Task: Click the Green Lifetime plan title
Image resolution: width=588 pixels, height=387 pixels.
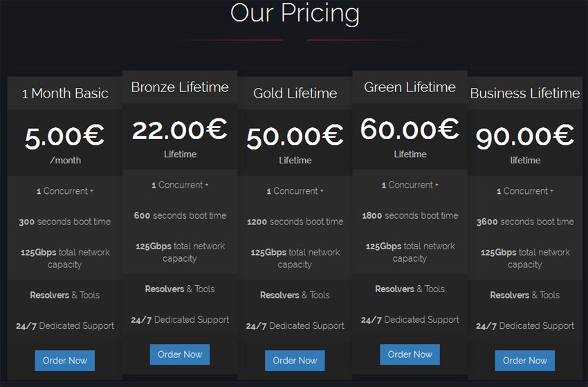Action: coord(410,87)
